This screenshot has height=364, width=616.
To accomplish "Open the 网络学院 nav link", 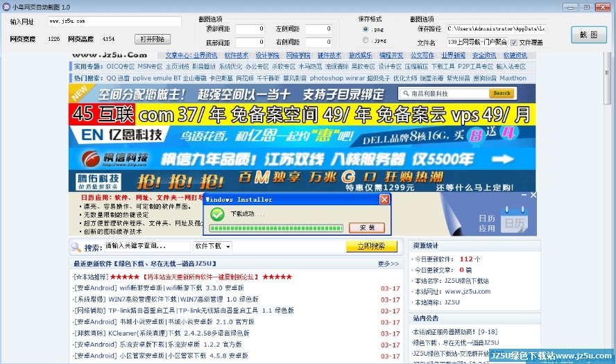I will click(x=298, y=55).
